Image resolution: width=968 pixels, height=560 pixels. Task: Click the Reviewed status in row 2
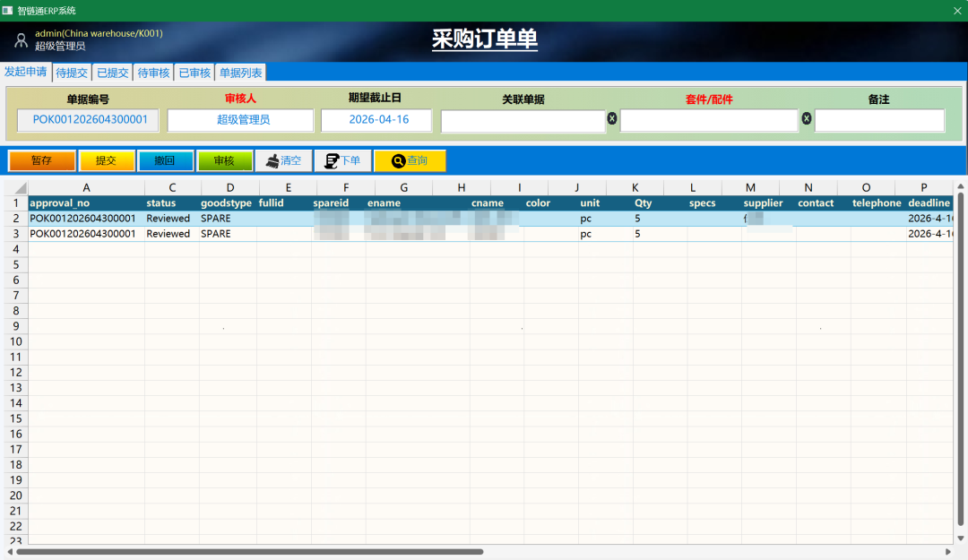click(168, 218)
